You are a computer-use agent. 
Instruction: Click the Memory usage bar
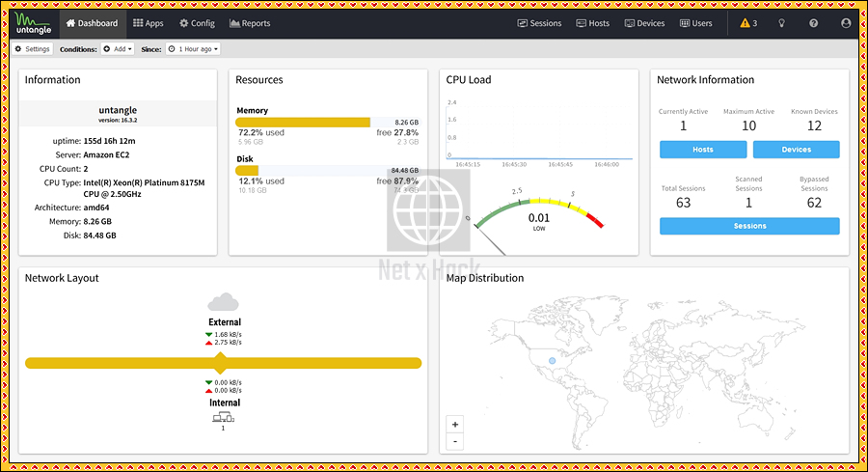(328, 123)
